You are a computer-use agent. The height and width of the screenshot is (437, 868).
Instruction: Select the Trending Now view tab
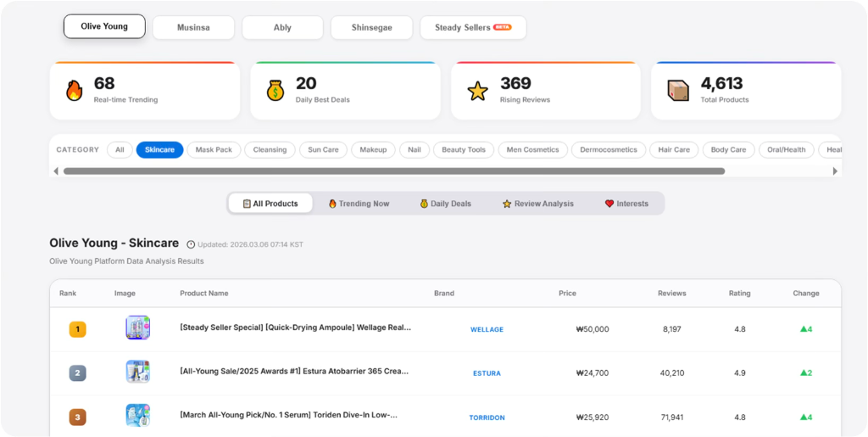click(x=359, y=204)
